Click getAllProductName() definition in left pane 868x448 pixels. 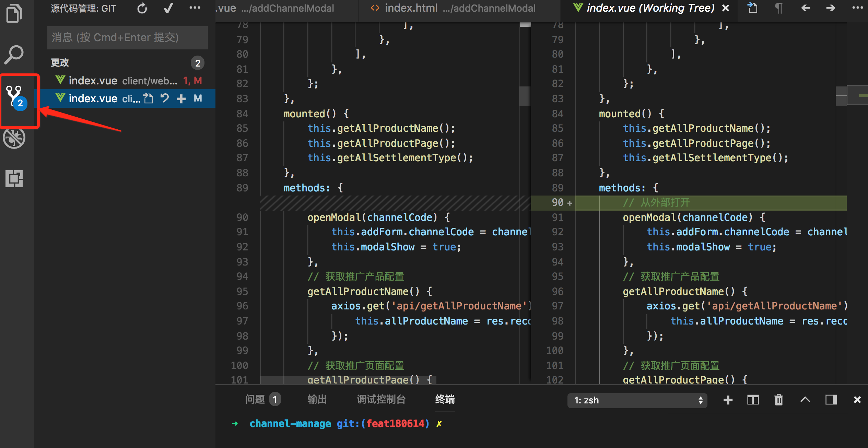[x=370, y=291]
